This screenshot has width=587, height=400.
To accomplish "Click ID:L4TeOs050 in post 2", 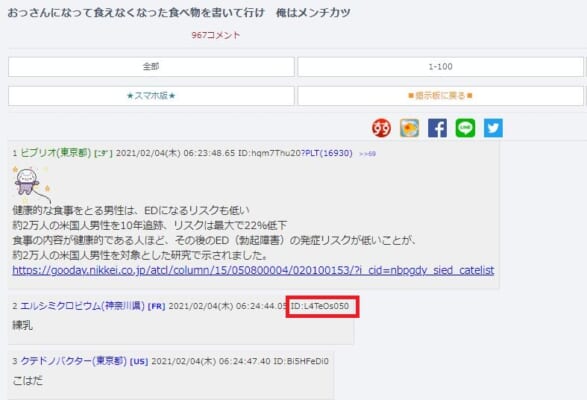I will (320, 306).
